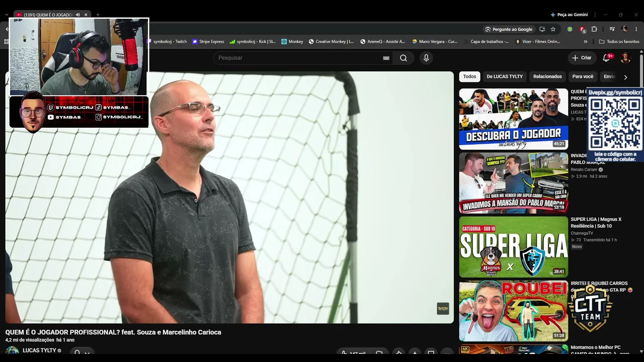Open the Chrome three-dot menu
644x362 pixels.
[x=636, y=29]
